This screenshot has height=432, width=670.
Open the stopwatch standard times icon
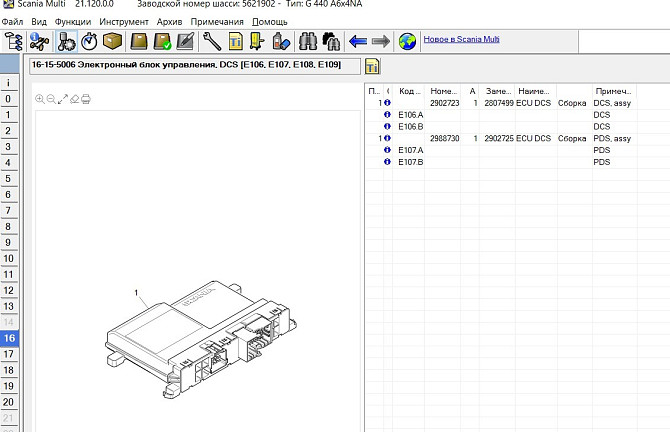coord(89,41)
